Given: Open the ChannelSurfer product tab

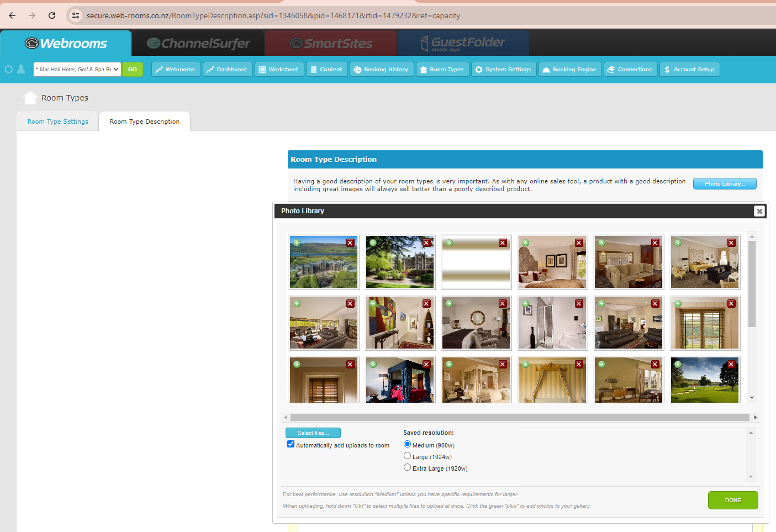Looking at the screenshot, I should coord(198,43).
